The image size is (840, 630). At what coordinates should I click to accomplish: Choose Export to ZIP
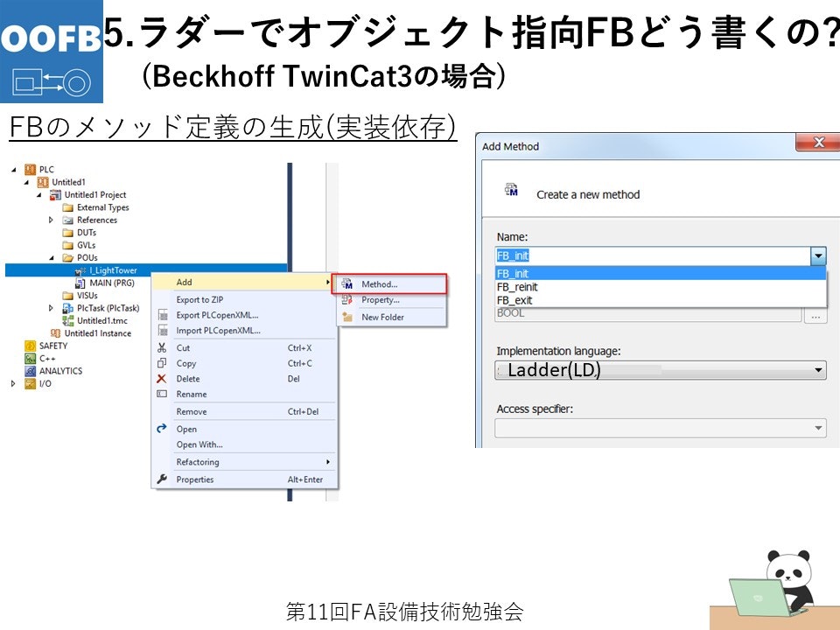point(245,300)
